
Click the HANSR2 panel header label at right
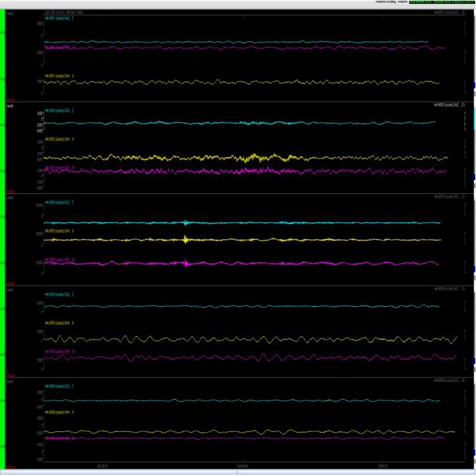(x=449, y=105)
